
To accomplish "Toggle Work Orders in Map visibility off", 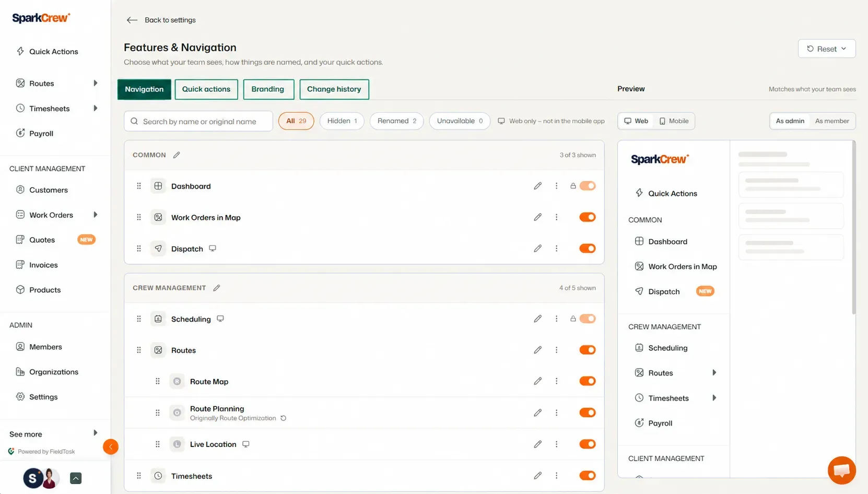I will [588, 217].
